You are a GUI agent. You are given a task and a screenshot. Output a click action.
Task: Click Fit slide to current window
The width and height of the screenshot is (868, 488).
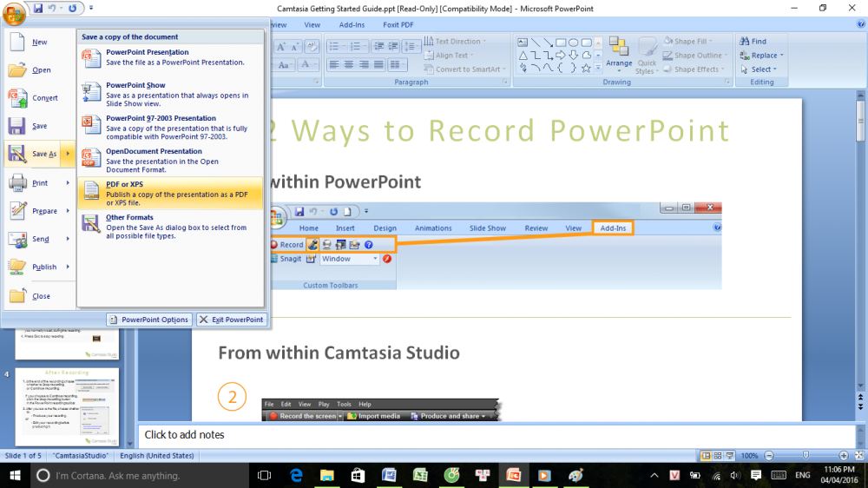click(x=859, y=456)
